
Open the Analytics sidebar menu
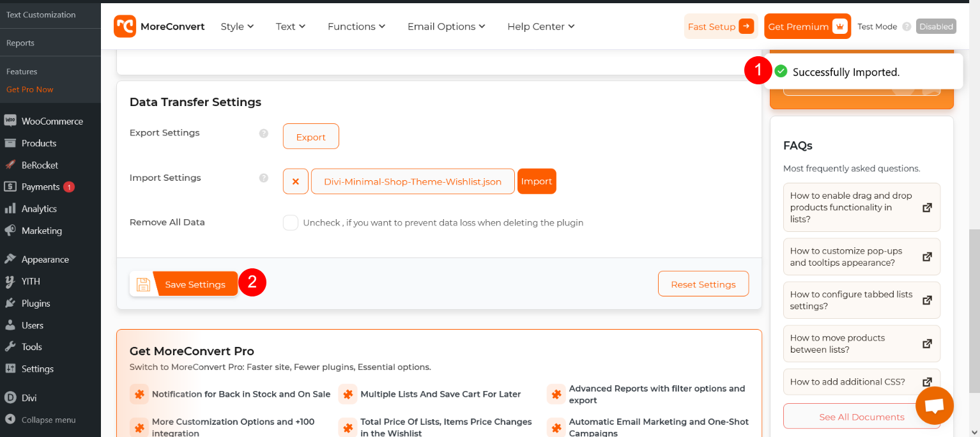click(50, 209)
